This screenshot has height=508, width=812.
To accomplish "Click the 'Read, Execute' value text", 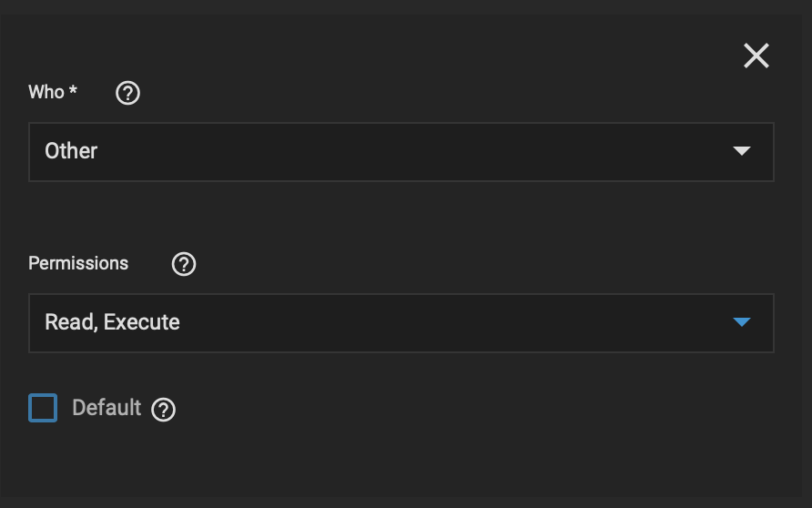I will pyautogui.click(x=112, y=322).
